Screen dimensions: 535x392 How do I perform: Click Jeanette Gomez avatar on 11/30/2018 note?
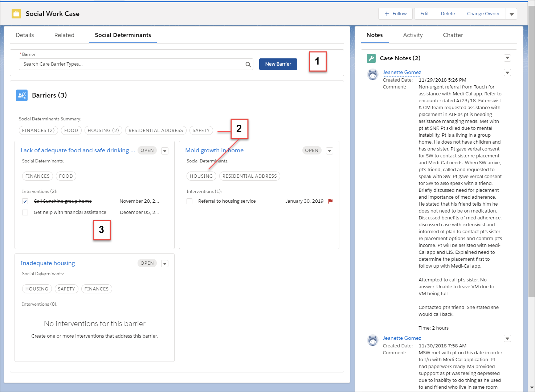[x=373, y=340]
